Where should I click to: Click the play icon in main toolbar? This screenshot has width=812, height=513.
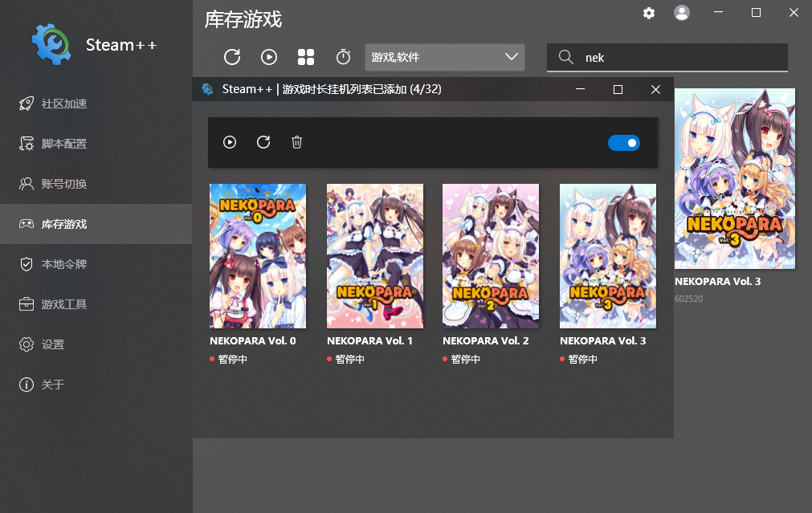[x=269, y=57]
